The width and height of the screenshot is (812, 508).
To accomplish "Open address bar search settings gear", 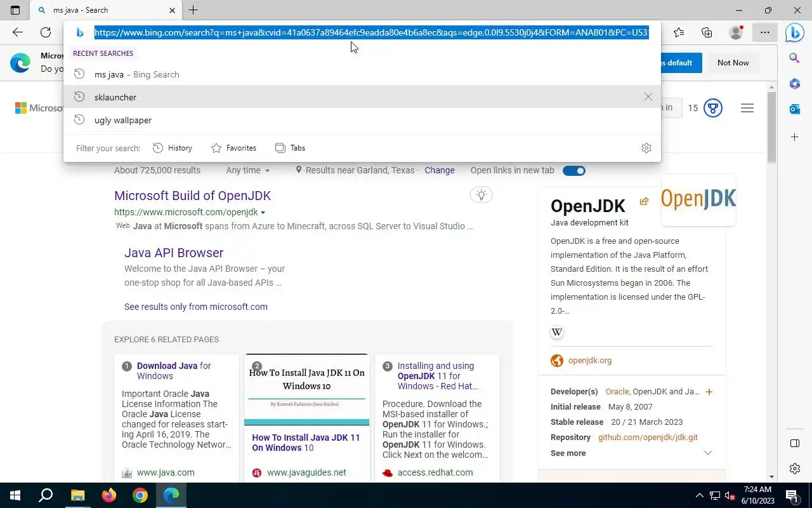I will (x=646, y=148).
